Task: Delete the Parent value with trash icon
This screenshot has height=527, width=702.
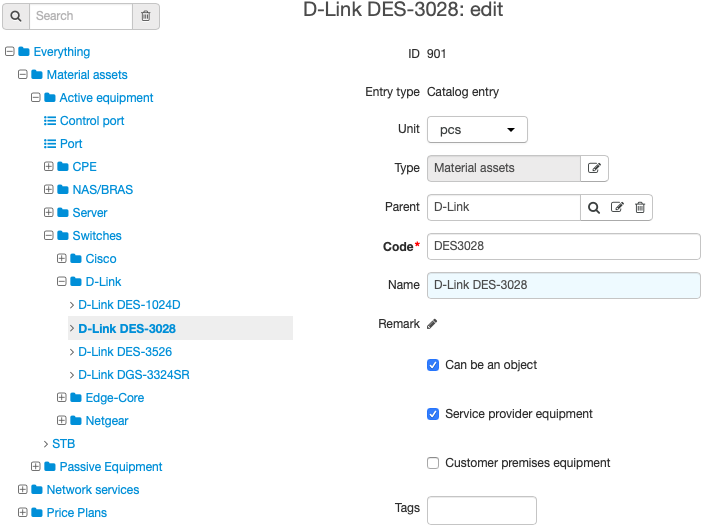Action: tap(640, 207)
